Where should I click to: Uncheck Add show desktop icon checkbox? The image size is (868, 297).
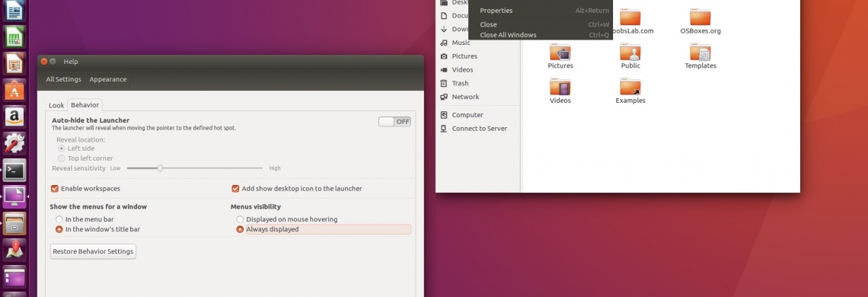[x=235, y=188]
